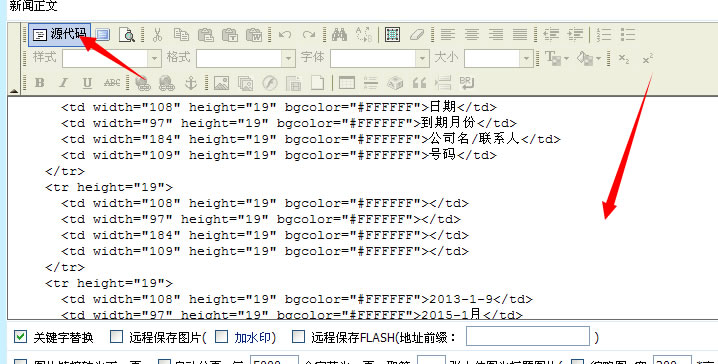Viewport: 718px width, 364px height.
Task: Click the Superscript x² icon
Action: tap(647, 59)
